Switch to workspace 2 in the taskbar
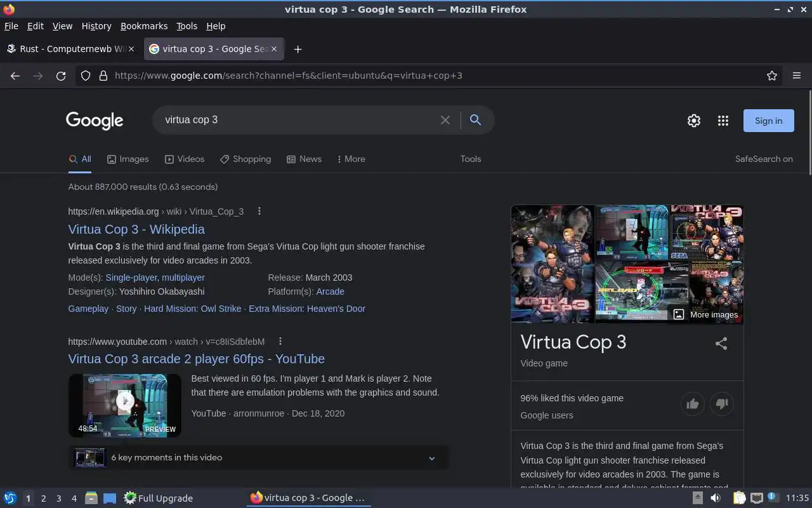Image resolution: width=812 pixels, height=508 pixels. 43,498
